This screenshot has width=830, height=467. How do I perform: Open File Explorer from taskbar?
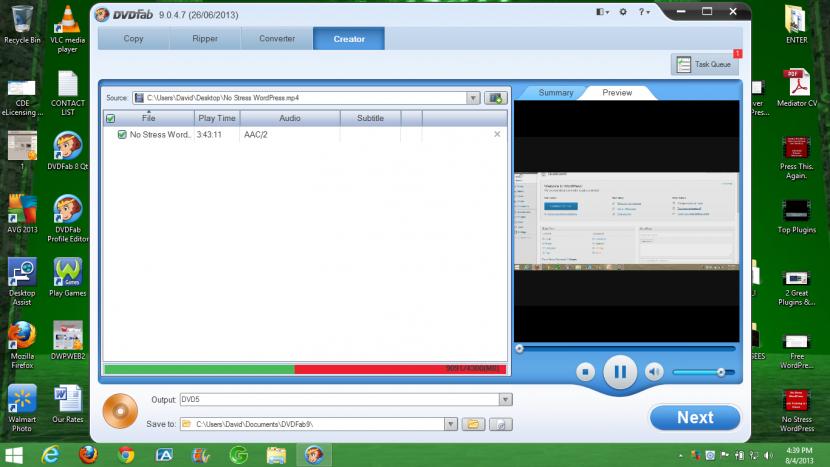pos(276,455)
